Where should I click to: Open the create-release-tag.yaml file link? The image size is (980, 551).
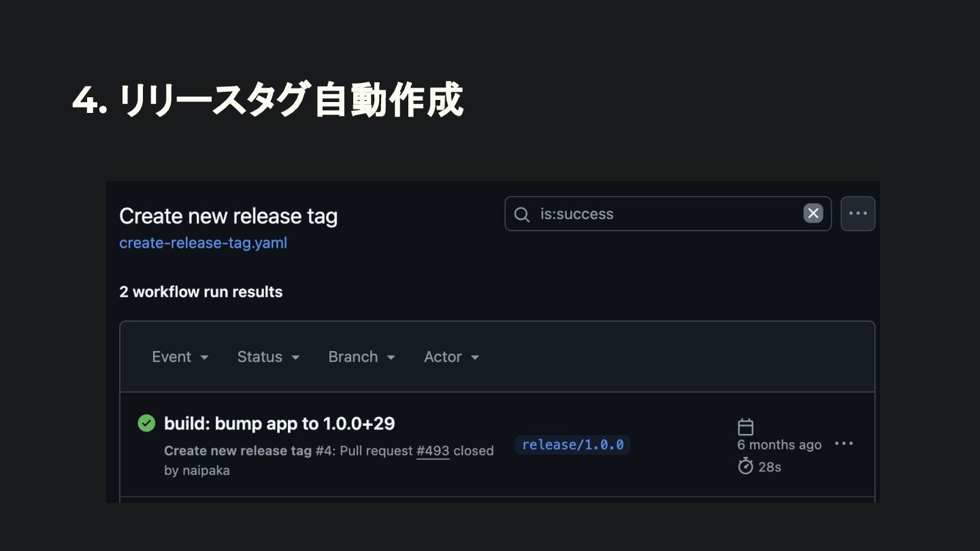203,243
